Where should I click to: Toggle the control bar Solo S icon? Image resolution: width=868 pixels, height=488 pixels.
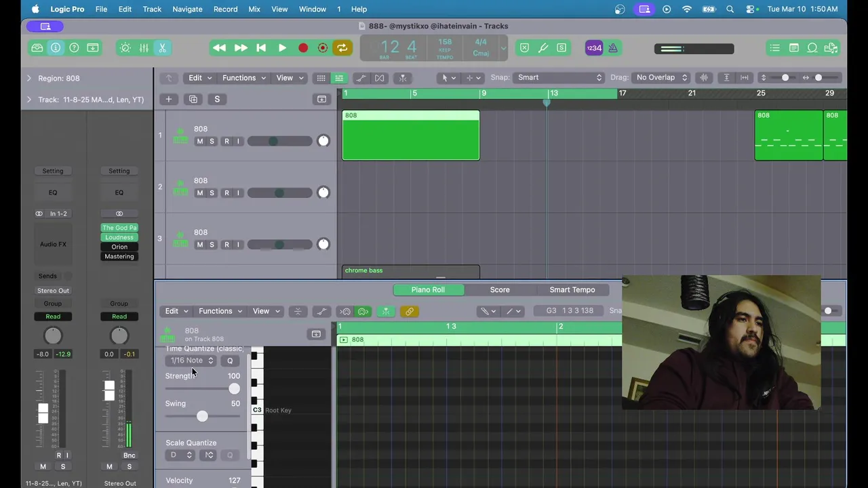(x=561, y=48)
